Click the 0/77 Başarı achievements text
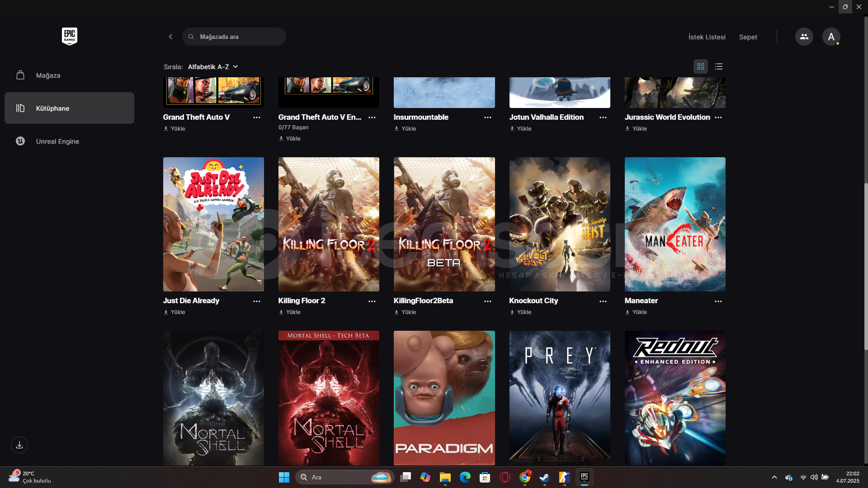This screenshot has width=868, height=488. pos(293,127)
